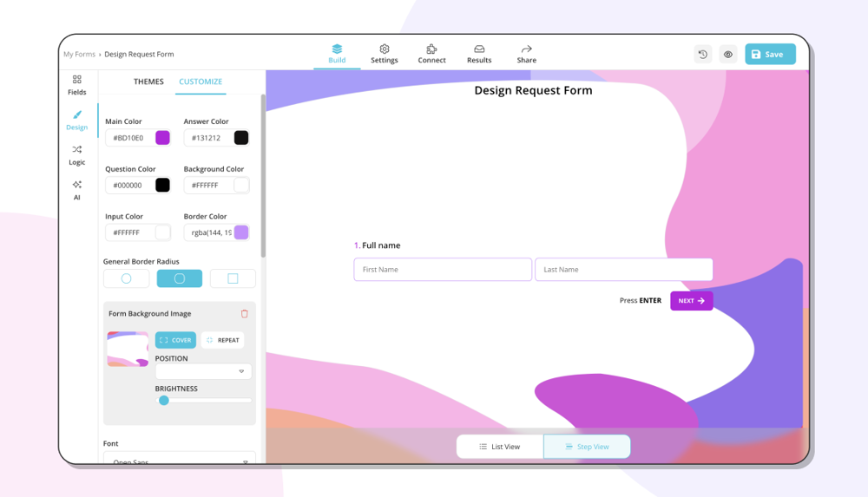Image resolution: width=868 pixels, height=497 pixels.
Task: Click the Full name question label
Action: [381, 245]
